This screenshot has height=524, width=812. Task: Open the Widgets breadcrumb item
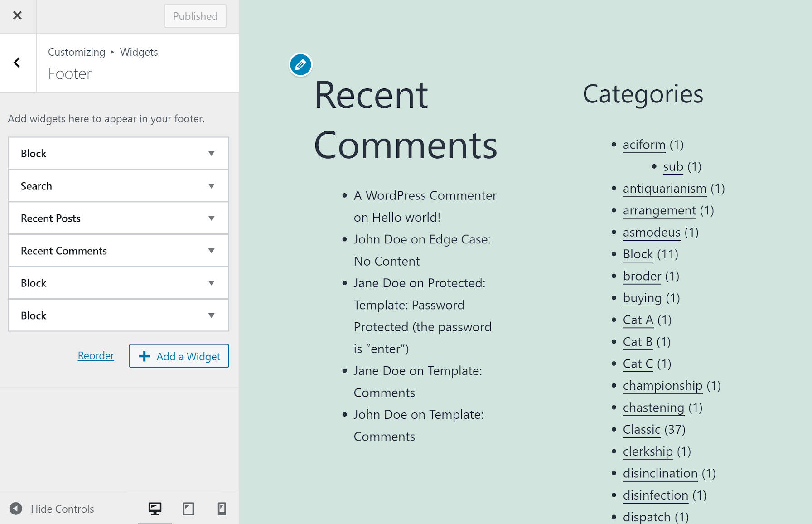139,52
